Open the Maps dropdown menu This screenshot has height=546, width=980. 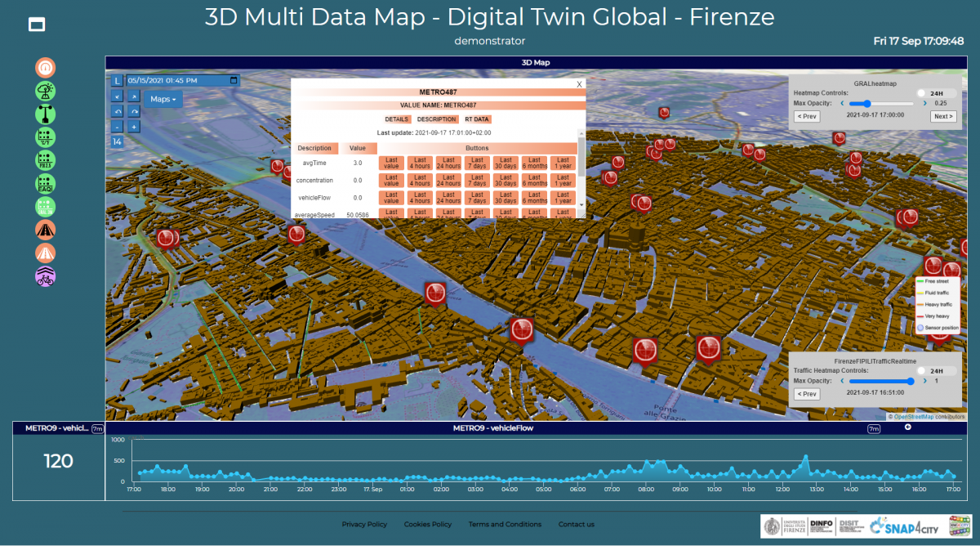pyautogui.click(x=163, y=99)
